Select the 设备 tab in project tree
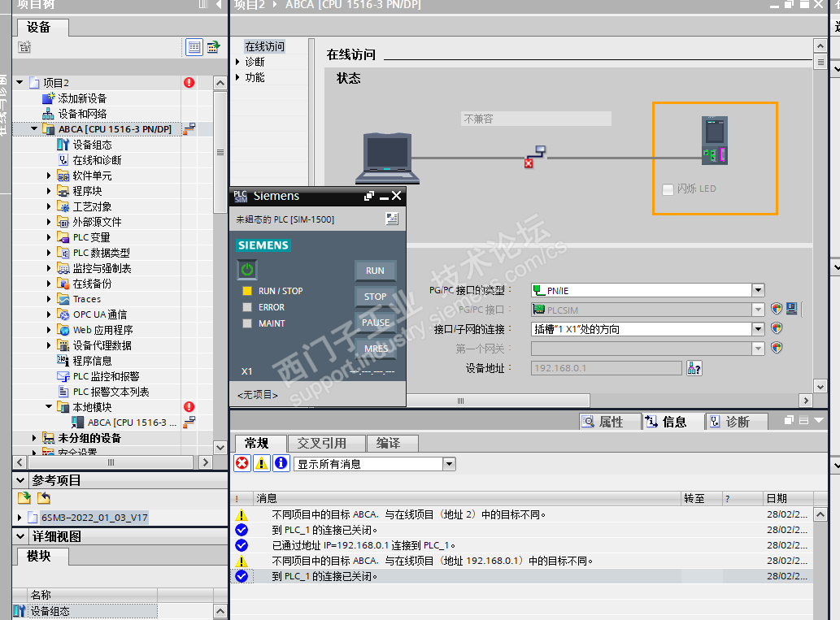The height and width of the screenshot is (620, 840). 42,28
